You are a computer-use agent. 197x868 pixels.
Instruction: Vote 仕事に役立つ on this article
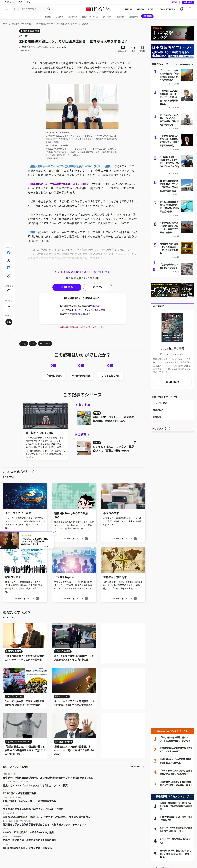coord(53,375)
